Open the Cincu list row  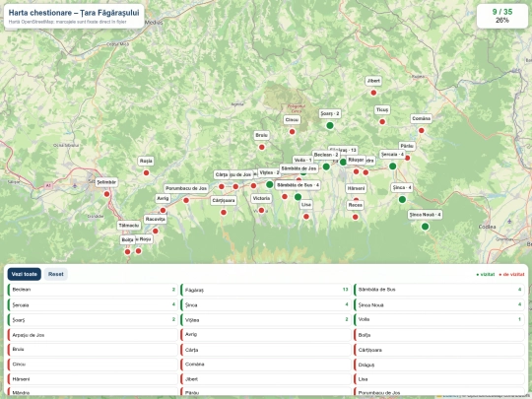pyautogui.click(x=93, y=365)
